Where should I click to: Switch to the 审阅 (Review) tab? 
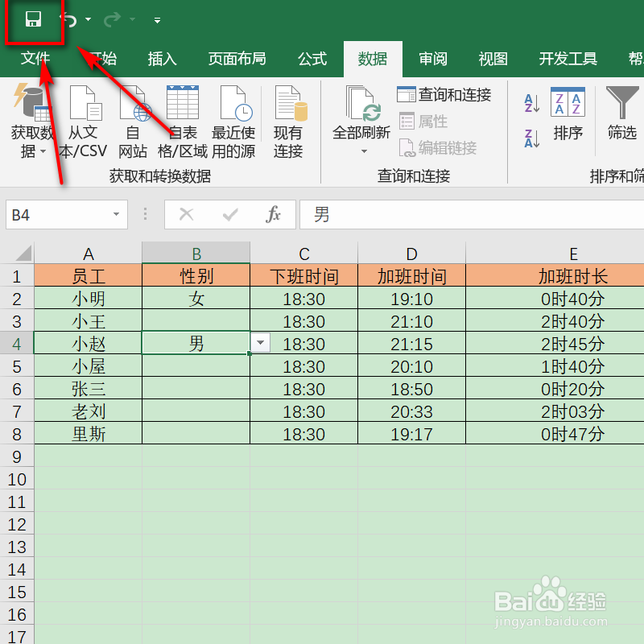(x=432, y=58)
